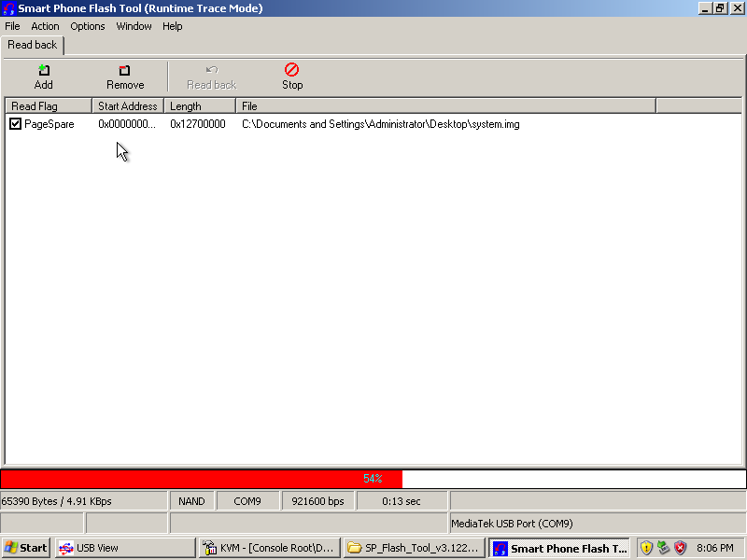
Task: Open the File menu
Action: click(12, 26)
